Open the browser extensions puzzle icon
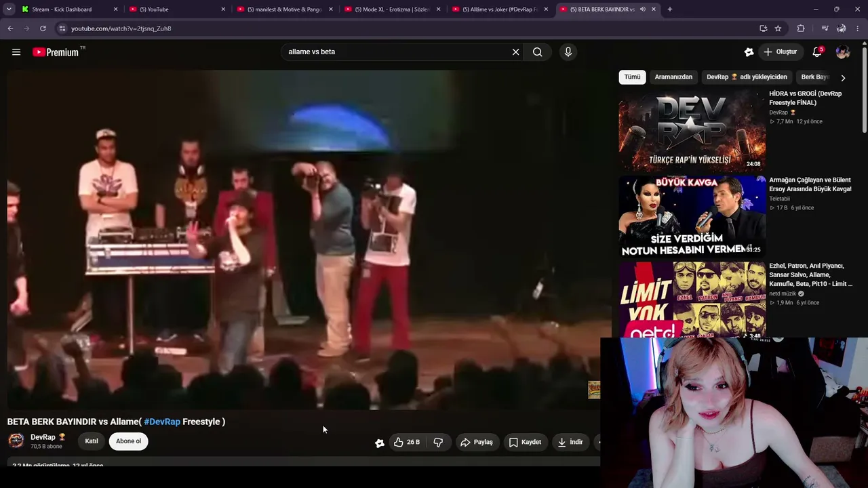This screenshot has height=488, width=868. pyautogui.click(x=801, y=28)
